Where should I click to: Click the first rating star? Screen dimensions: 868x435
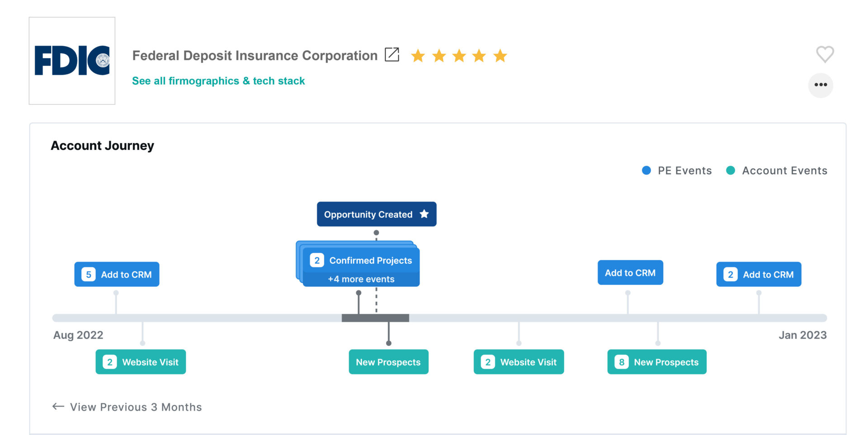[418, 56]
